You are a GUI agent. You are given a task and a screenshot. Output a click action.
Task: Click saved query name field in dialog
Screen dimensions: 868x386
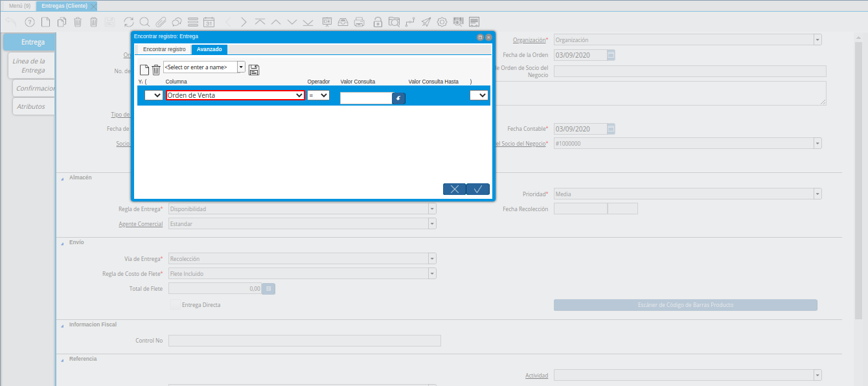(200, 67)
